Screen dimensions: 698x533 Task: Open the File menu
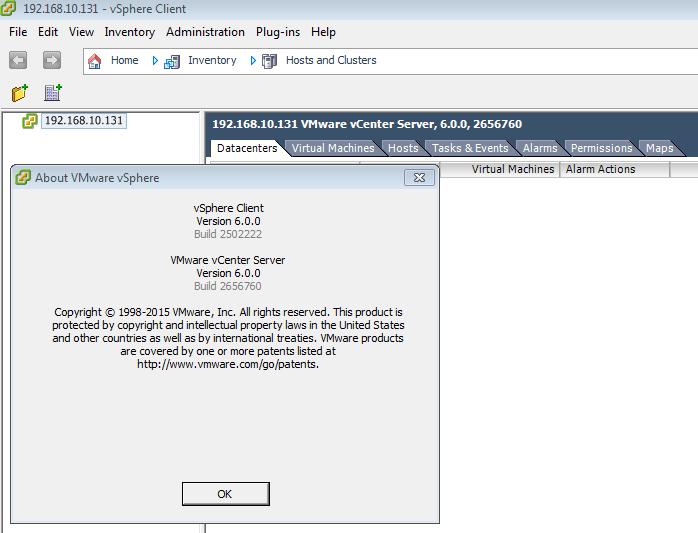[x=18, y=32]
